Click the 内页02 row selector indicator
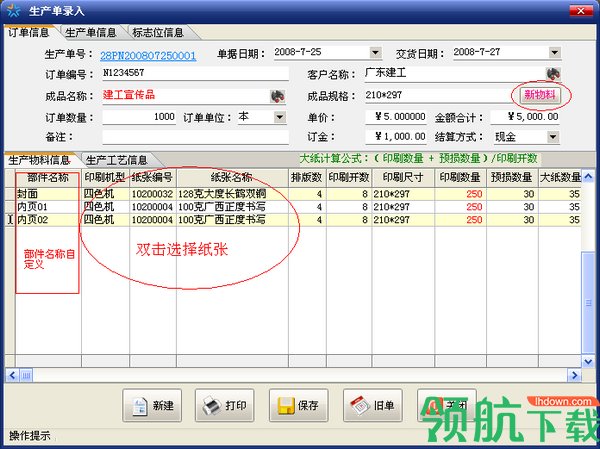The height and width of the screenshot is (449, 600). click(x=10, y=220)
